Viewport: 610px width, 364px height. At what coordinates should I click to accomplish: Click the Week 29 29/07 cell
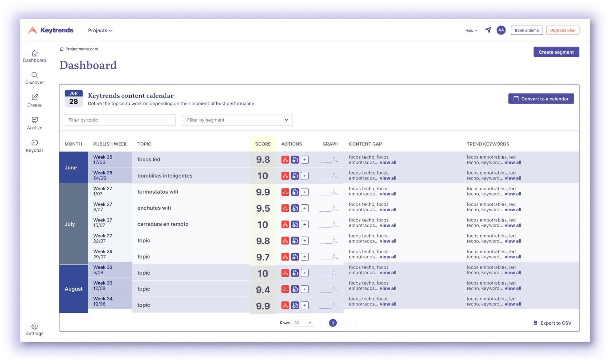tap(110, 254)
